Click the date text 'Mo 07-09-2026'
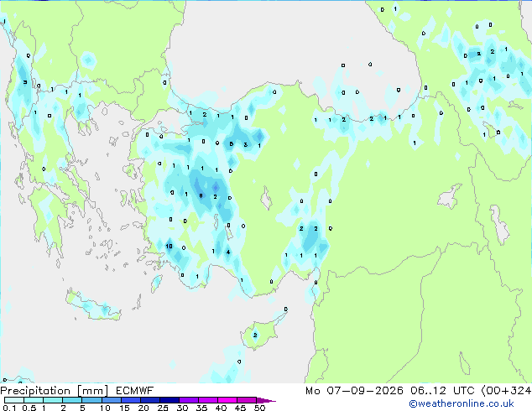Viewport: 532px width, 411px height. tap(354, 391)
